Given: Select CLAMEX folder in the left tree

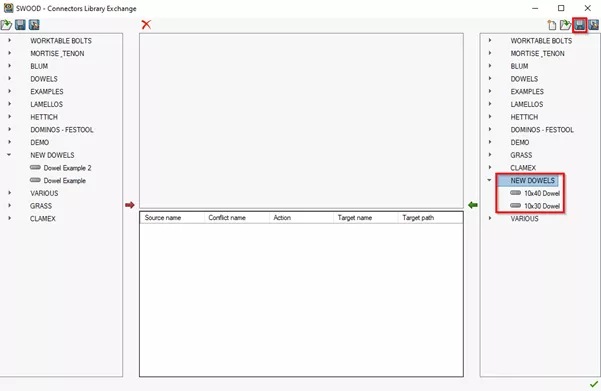Looking at the screenshot, I should 43,218.
